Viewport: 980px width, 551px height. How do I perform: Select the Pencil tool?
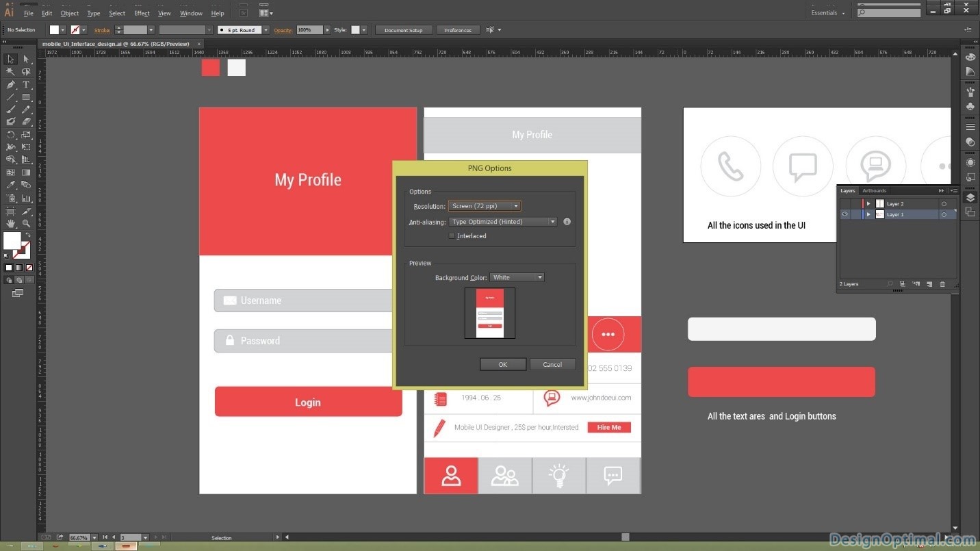[26, 110]
